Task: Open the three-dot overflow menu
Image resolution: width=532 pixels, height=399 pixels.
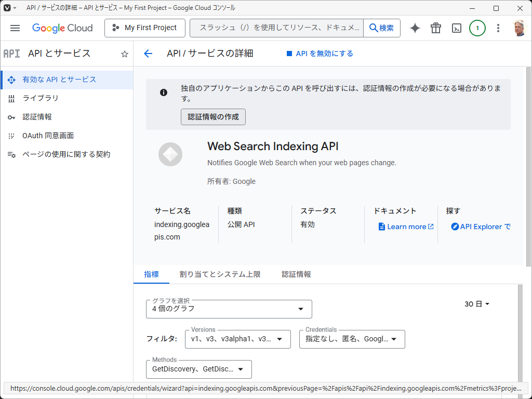Action: (498, 28)
